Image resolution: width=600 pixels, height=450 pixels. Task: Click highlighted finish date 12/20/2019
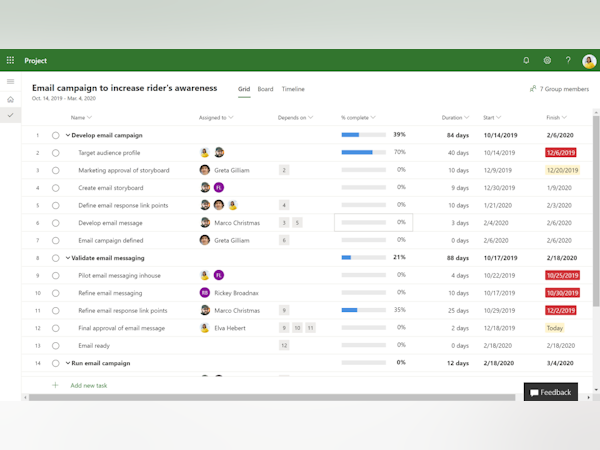point(562,170)
